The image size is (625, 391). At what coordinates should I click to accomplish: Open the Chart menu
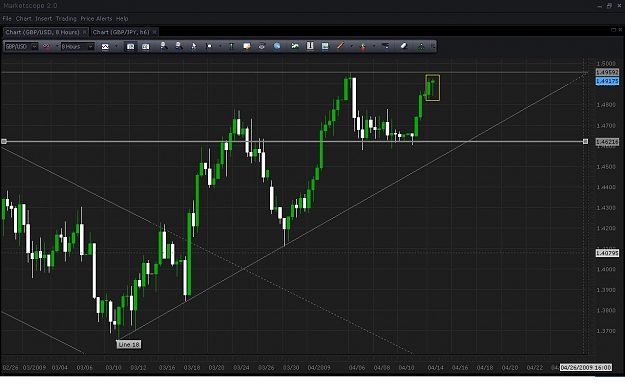[24, 18]
